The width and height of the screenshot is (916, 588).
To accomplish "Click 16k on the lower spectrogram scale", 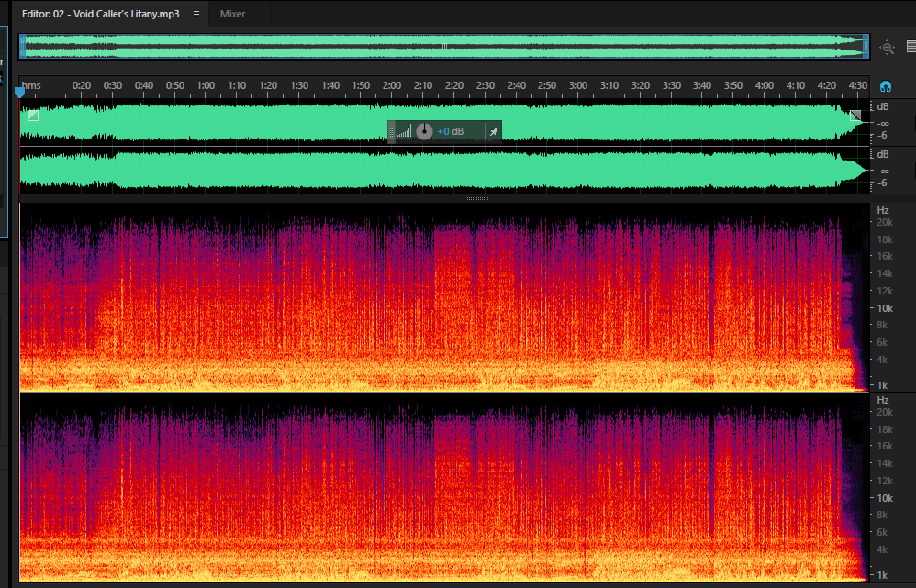I will click(x=885, y=446).
